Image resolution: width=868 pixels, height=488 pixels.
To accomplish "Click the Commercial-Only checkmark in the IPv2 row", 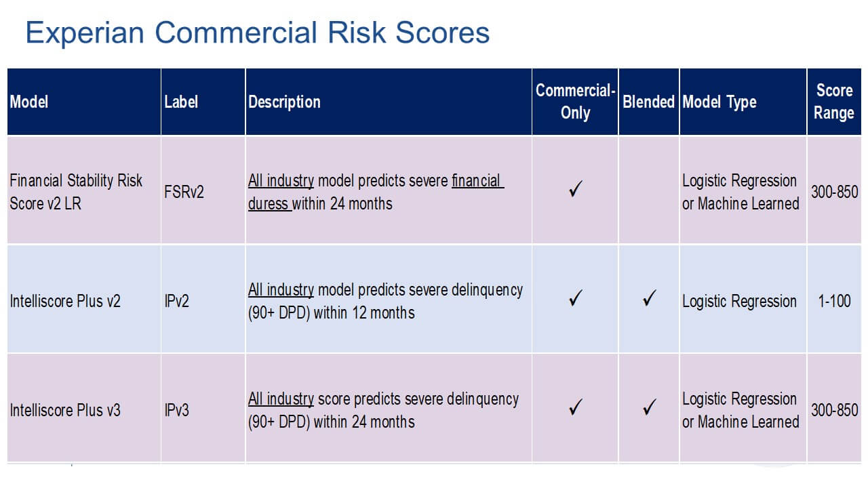I will (575, 299).
